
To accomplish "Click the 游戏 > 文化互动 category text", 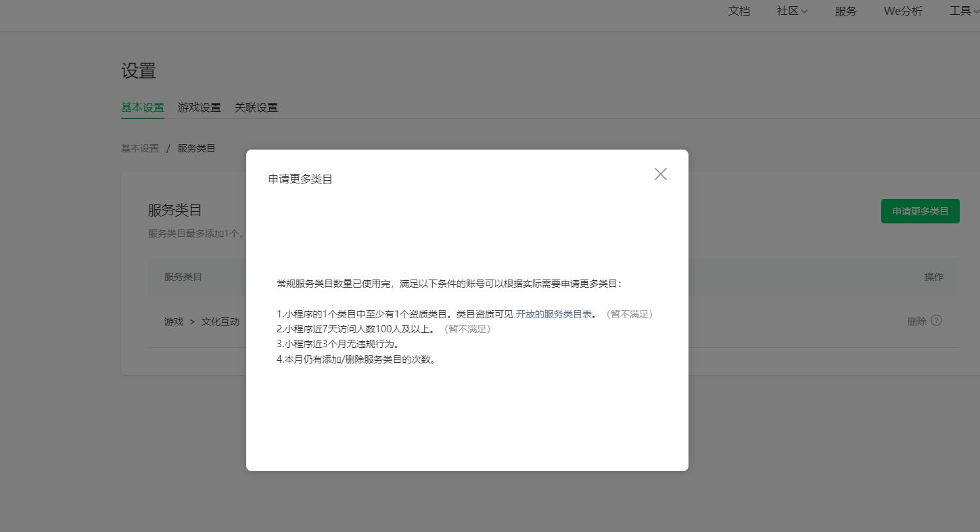I will pos(202,322).
